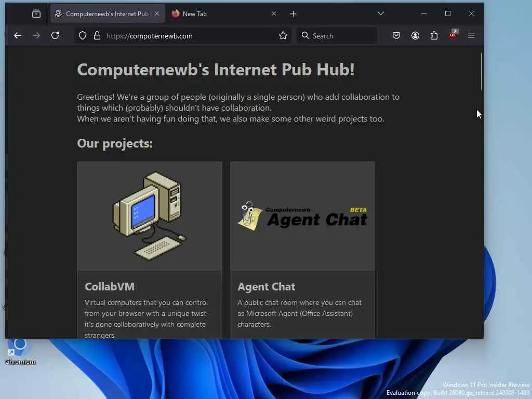The image size is (532, 399).
Task: Open the Agent Chat project title
Action: click(267, 287)
